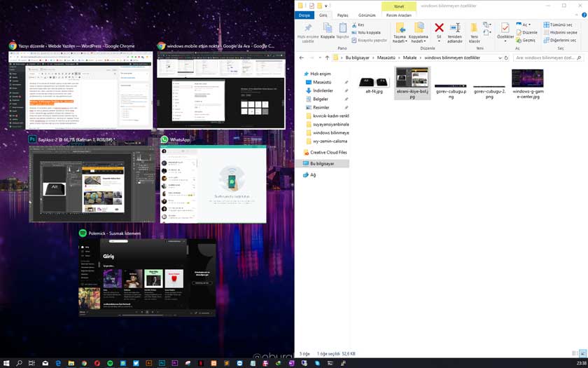The image size is (588, 368).
Task: Choose the Photoshop Başlıksız-2 window thumbnail
Action: pos(92,184)
